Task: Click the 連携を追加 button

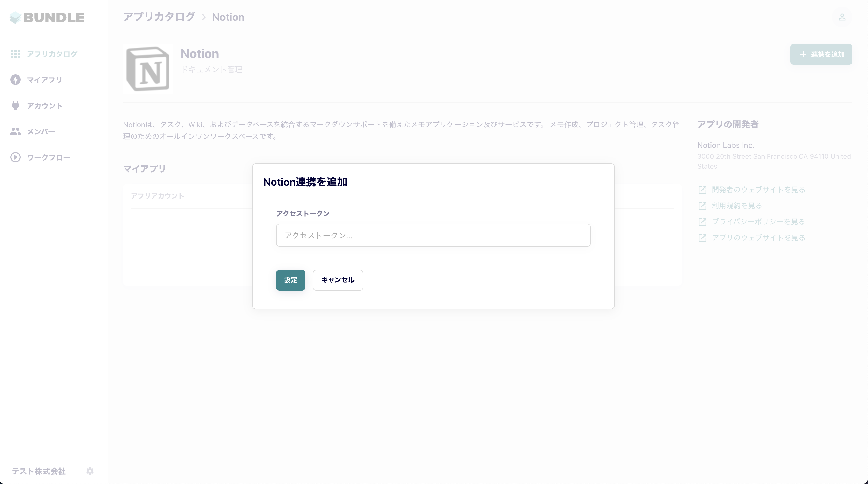Action: [821, 54]
